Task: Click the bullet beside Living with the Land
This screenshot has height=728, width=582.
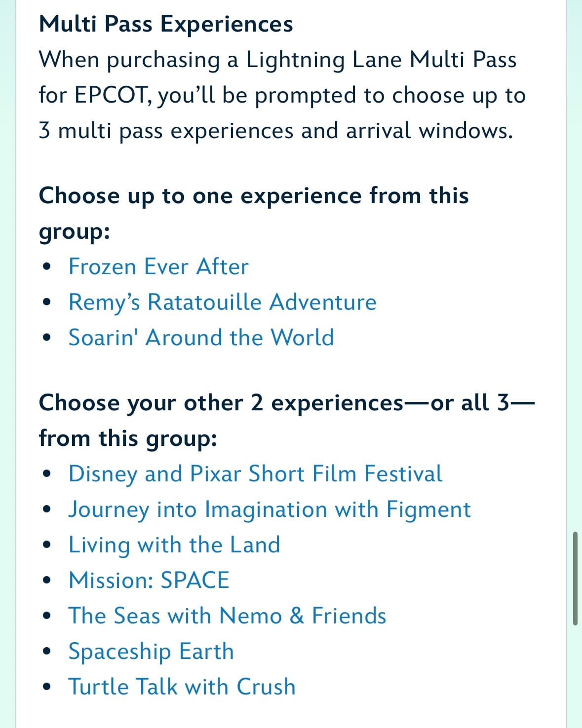Action: coord(47,546)
